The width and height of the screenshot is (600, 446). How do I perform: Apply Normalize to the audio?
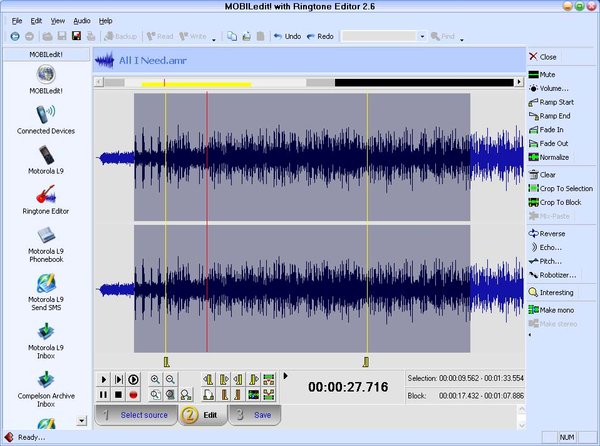tap(553, 157)
